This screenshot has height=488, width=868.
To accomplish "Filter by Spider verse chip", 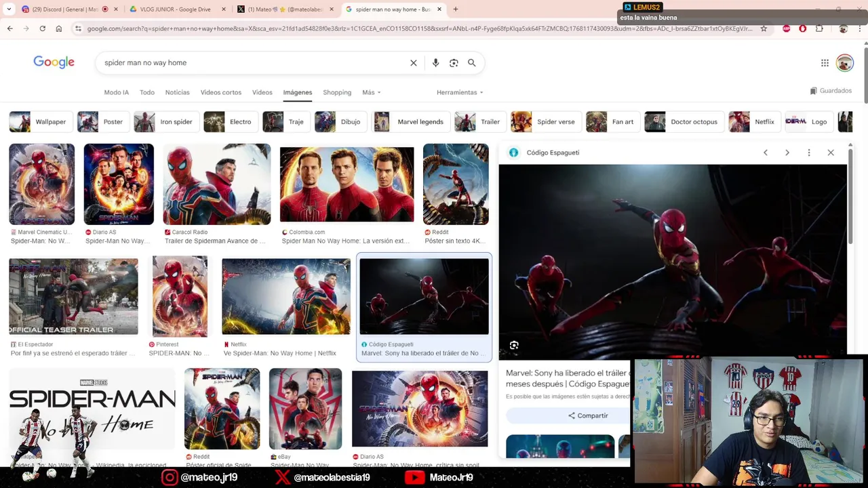I will coord(545,122).
